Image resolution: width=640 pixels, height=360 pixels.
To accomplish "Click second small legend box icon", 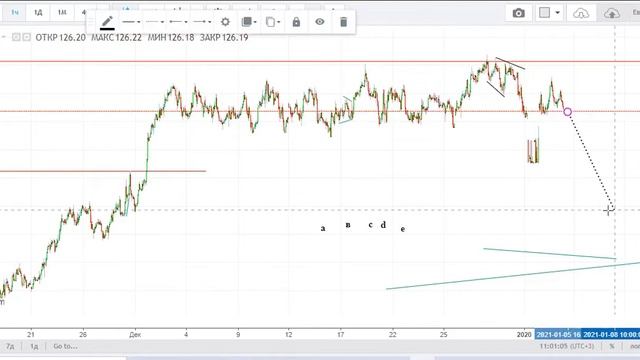I will point(27,37).
